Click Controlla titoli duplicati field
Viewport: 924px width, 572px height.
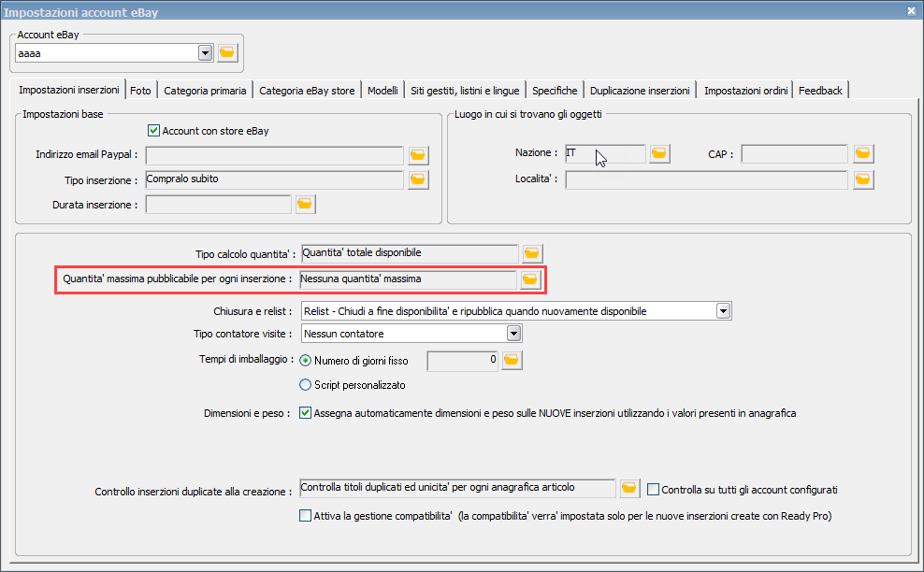458,488
